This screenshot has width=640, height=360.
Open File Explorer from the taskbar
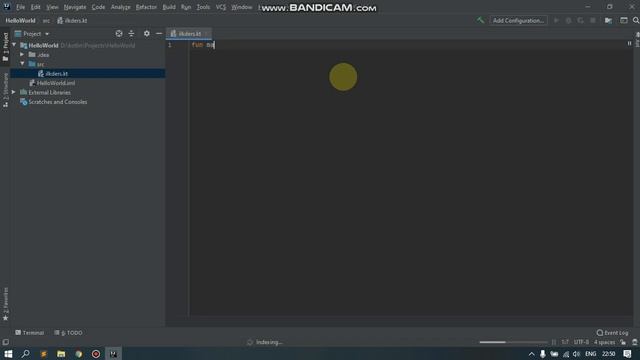[61, 354]
